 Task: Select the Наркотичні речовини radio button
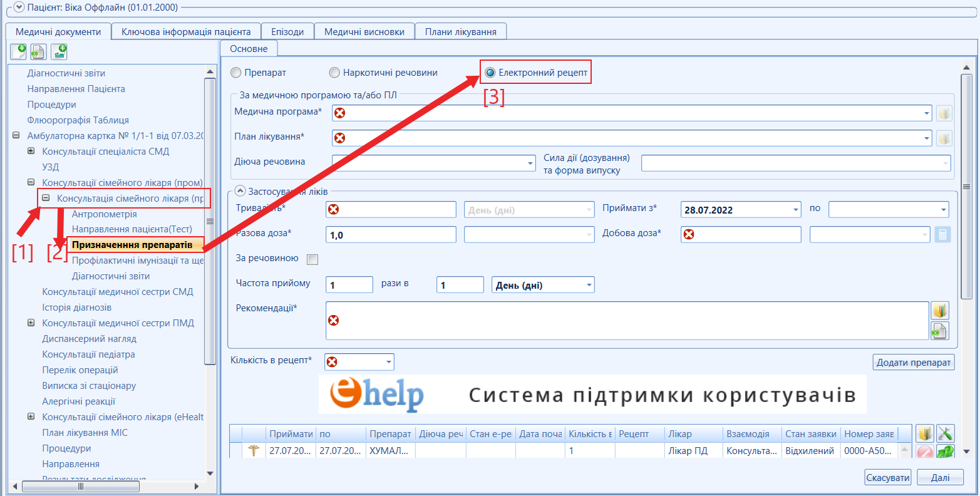334,73
